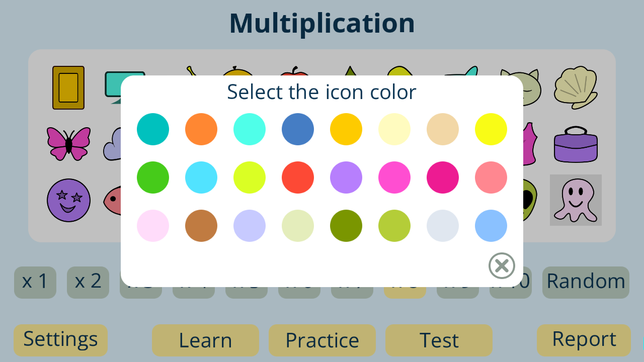Select the pink octopus icon
The image size is (644, 362).
tap(576, 200)
